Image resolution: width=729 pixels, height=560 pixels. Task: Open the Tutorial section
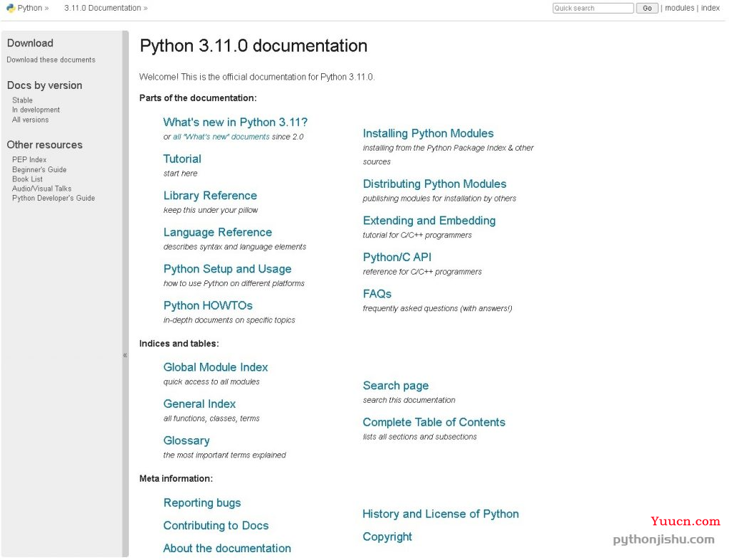[182, 159]
